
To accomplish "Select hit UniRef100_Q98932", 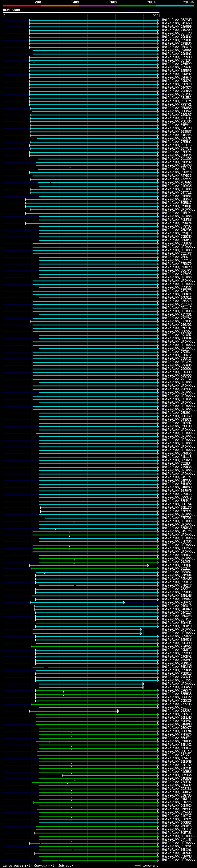I will pyautogui.click(x=177, y=389).
